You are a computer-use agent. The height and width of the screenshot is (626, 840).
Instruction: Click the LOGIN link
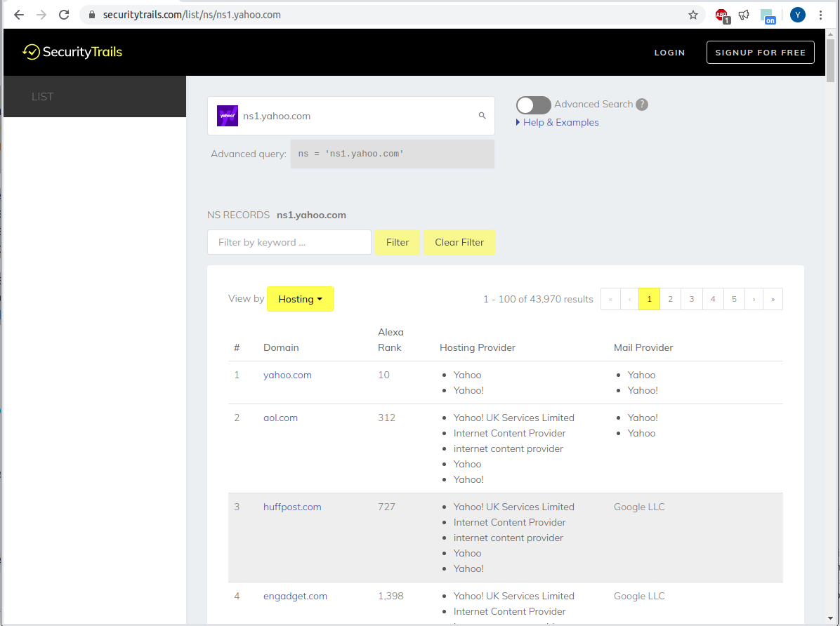[669, 53]
